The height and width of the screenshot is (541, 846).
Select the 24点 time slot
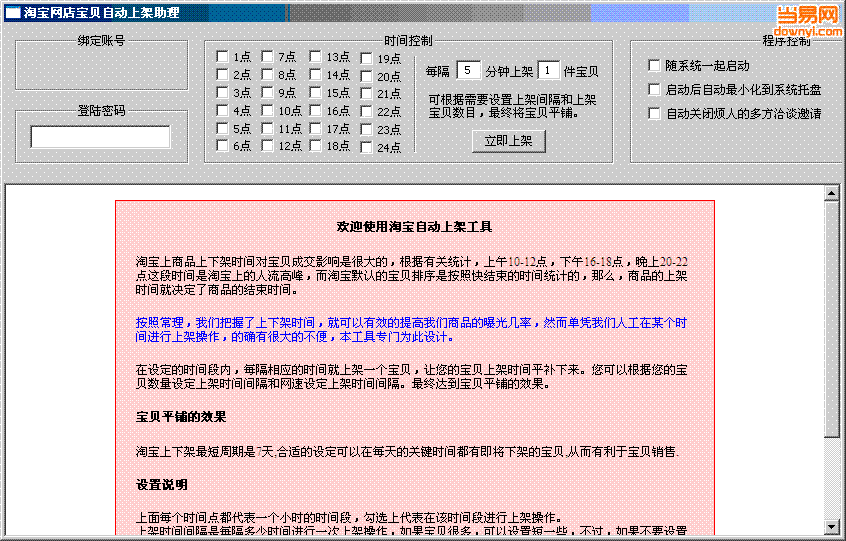point(366,147)
